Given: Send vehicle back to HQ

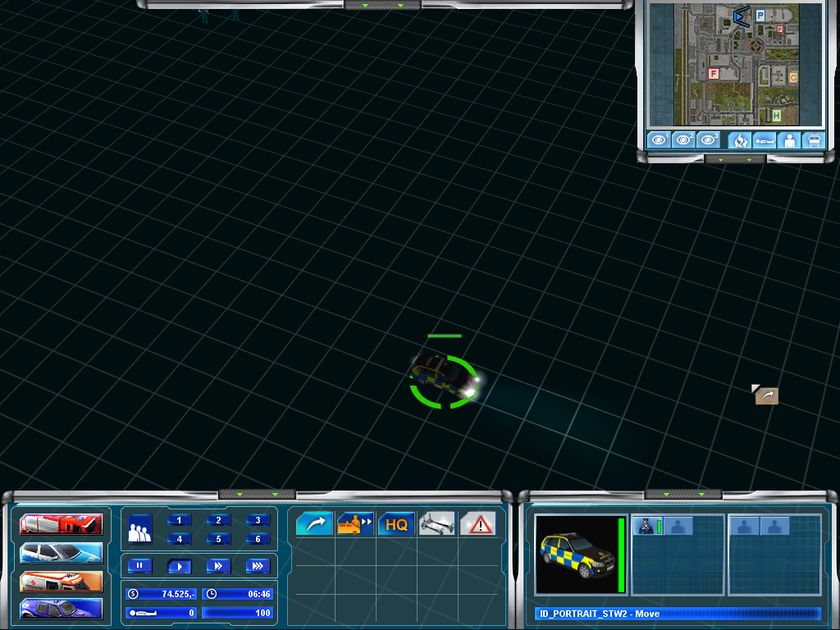Looking at the screenshot, I should coord(396,523).
